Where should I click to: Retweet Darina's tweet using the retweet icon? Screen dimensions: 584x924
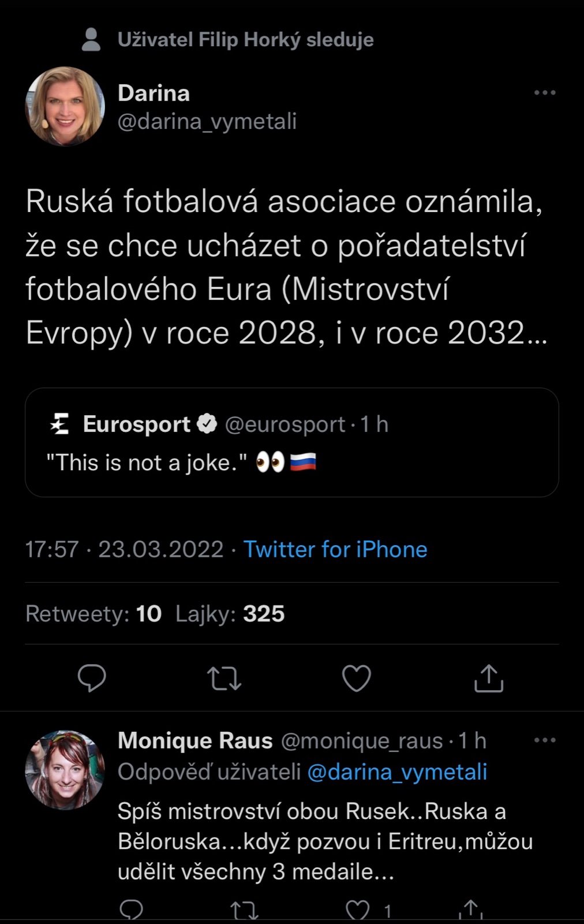224,678
